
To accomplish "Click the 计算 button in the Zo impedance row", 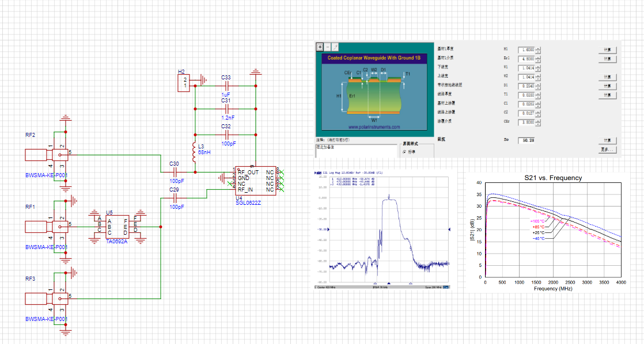I will click(x=608, y=140).
